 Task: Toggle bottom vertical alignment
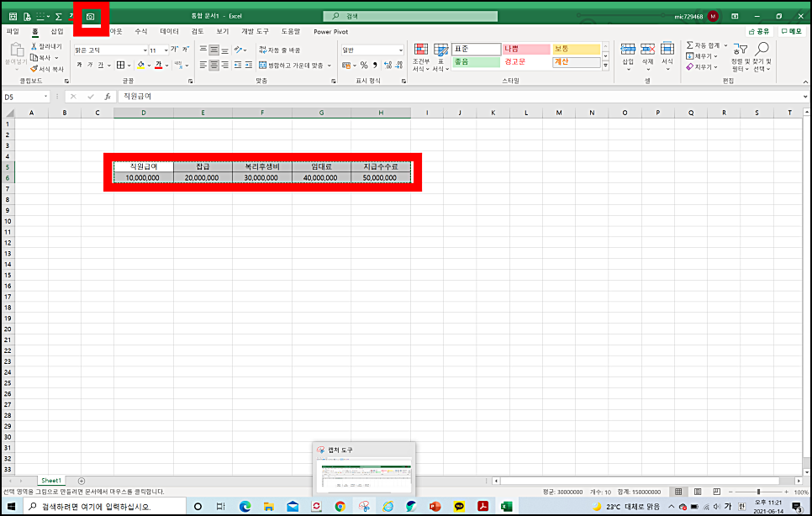click(x=224, y=50)
